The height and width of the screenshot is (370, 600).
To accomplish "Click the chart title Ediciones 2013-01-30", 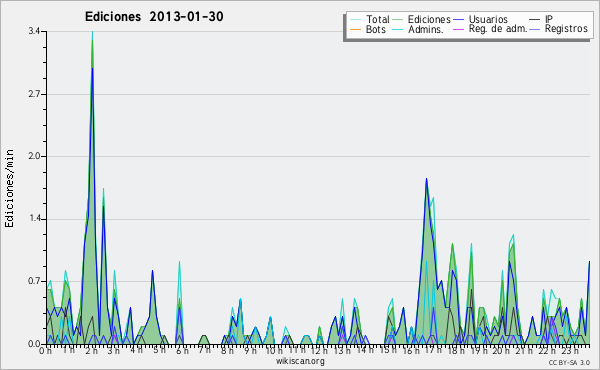I will point(154,17).
